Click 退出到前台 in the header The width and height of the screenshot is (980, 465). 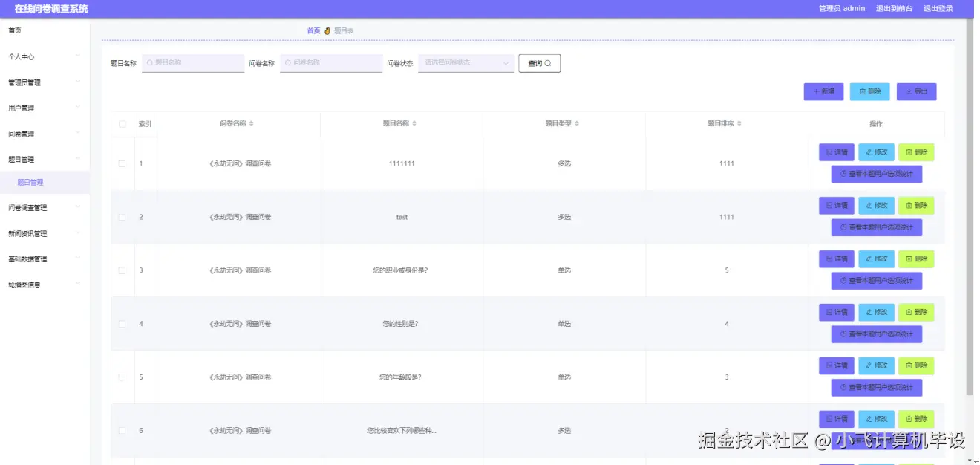pos(894,9)
